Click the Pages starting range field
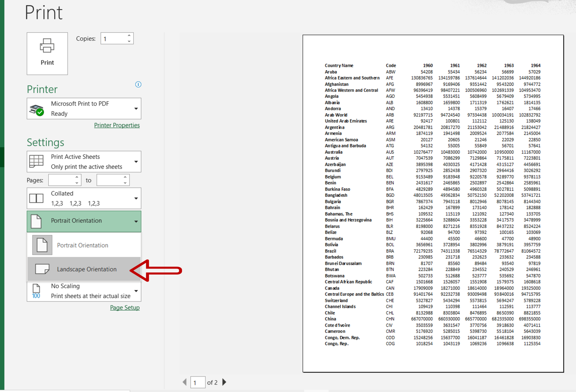Screen dimensions: 576x392 (x=62, y=180)
